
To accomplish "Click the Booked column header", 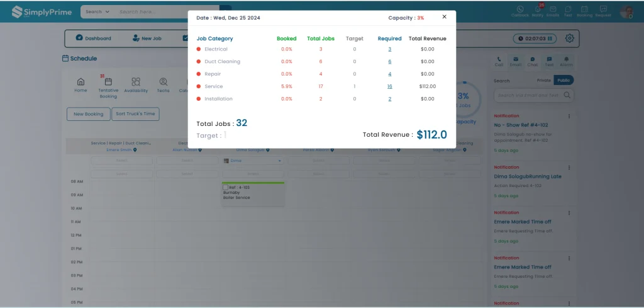I will pyautogui.click(x=287, y=38).
